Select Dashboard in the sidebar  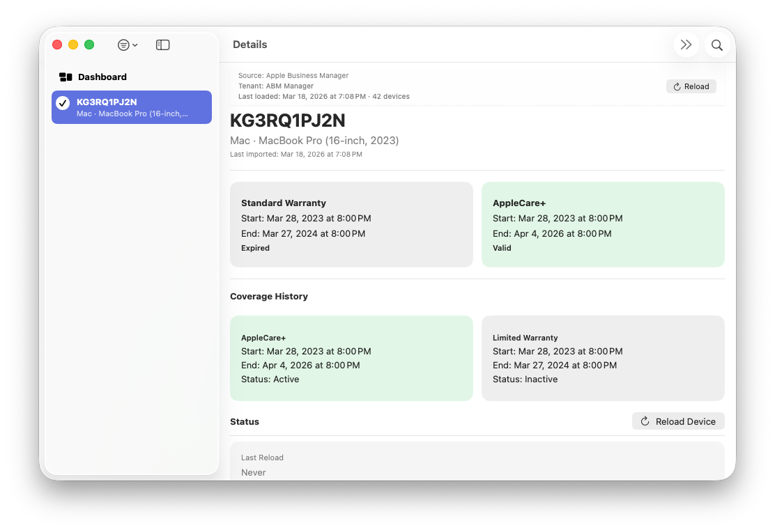tap(102, 77)
